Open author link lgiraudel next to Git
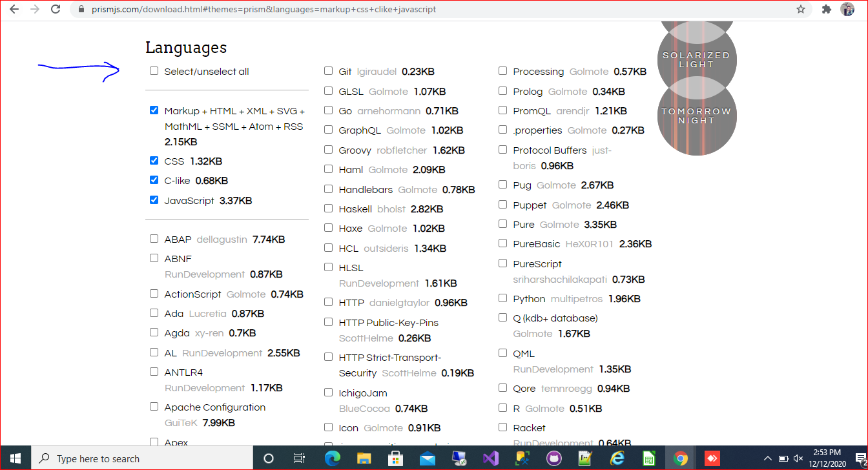Screen dimensions: 868x470 coord(377,72)
